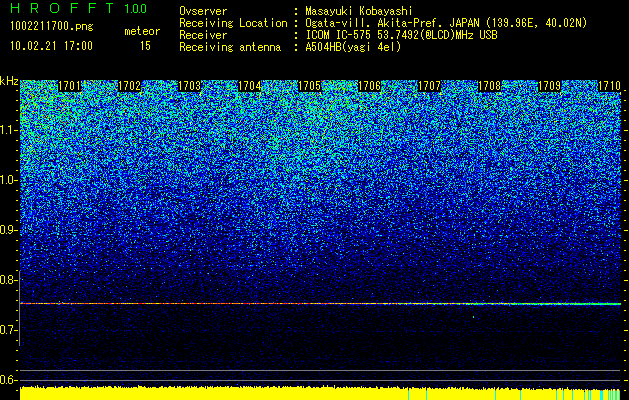Click the isolated green echo dot below carrier line
The height and width of the screenshot is (400, 629).
tap(473, 317)
